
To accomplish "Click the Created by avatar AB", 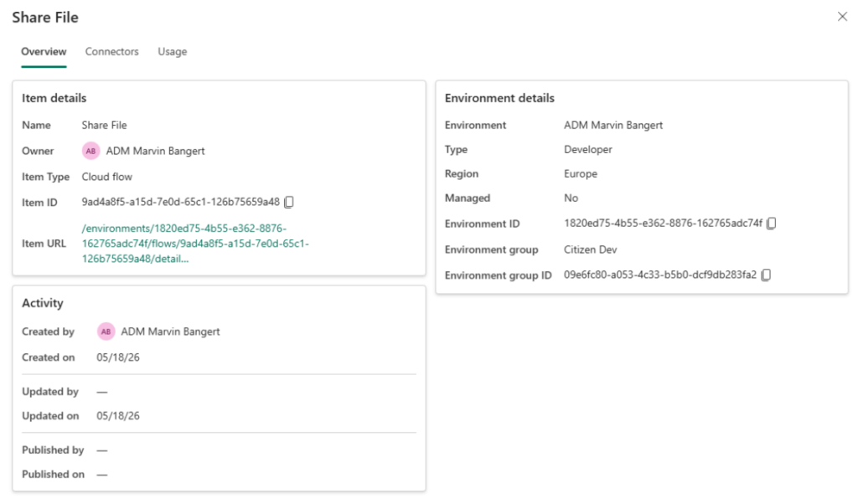I will click(106, 332).
